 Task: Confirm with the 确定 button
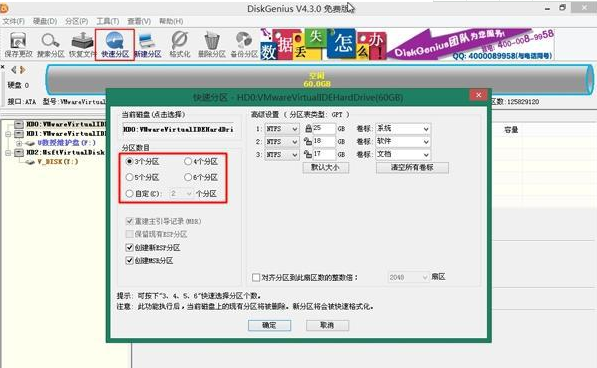click(x=270, y=325)
